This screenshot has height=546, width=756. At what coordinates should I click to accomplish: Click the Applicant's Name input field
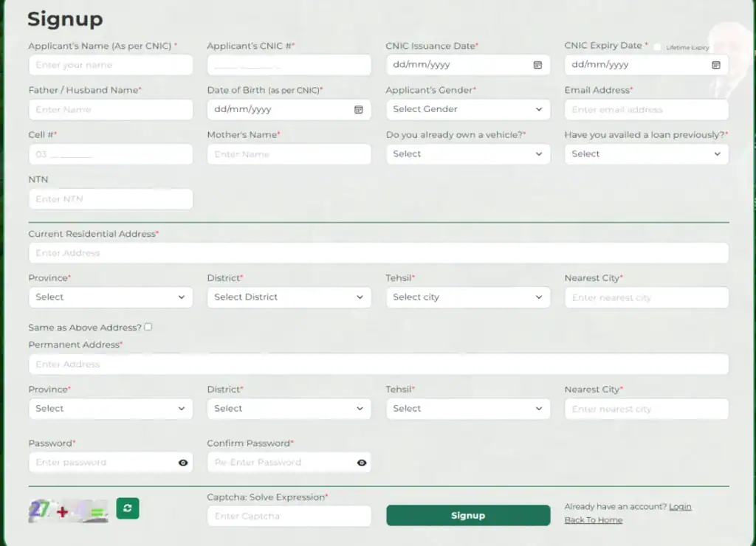(110, 65)
